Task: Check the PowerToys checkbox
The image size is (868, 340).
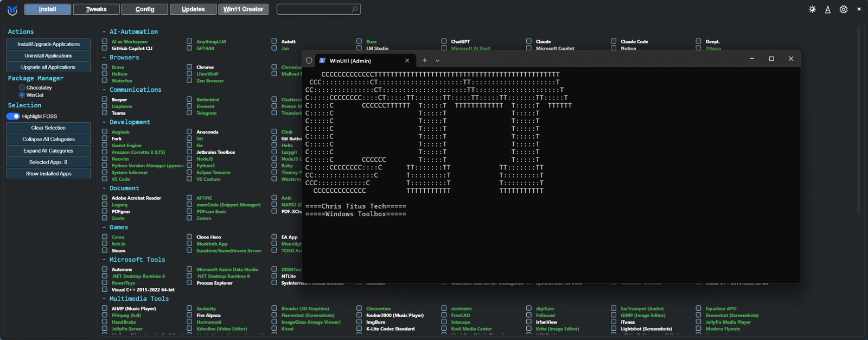Action: [x=105, y=282]
